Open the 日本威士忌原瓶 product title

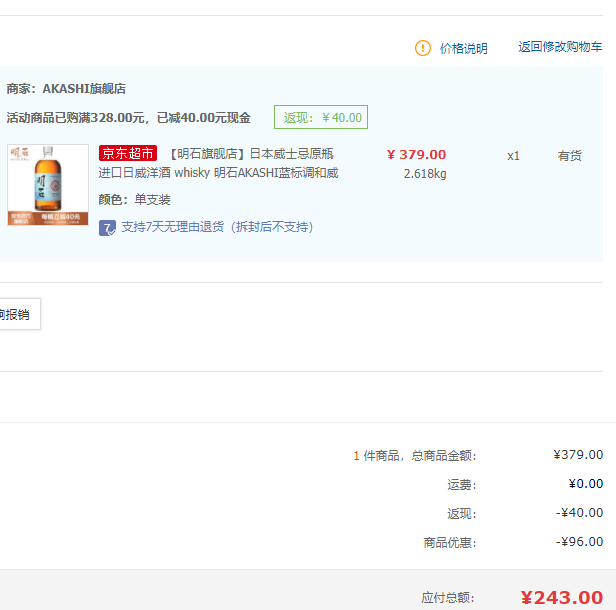coord(251,154)
